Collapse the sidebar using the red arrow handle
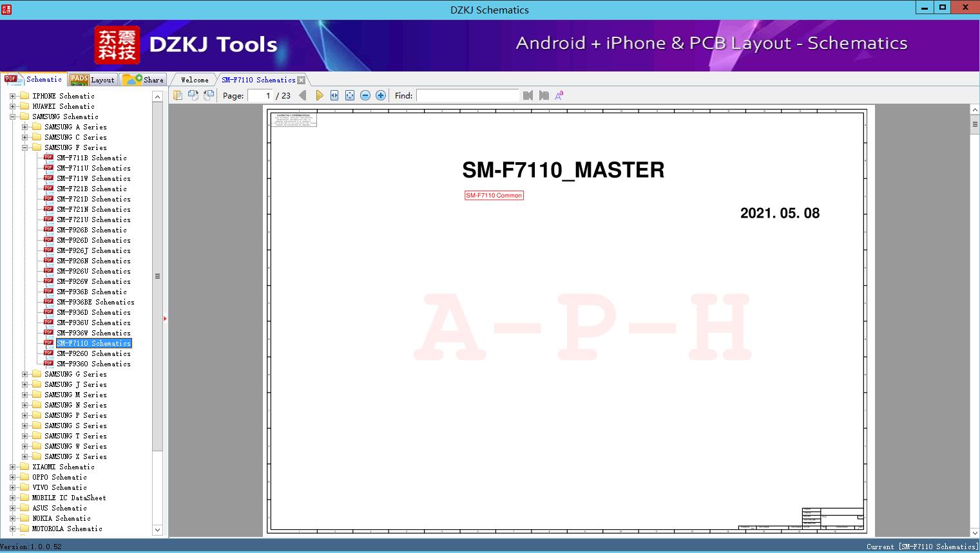Image resolution: width=980 pixels, height=553 pixels. tap(165, 318)
